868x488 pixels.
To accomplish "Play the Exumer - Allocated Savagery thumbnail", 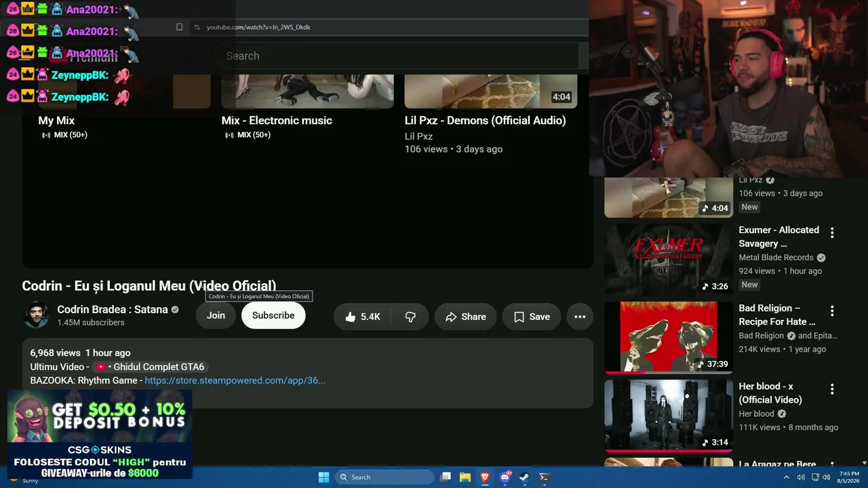I will [669, 260].
